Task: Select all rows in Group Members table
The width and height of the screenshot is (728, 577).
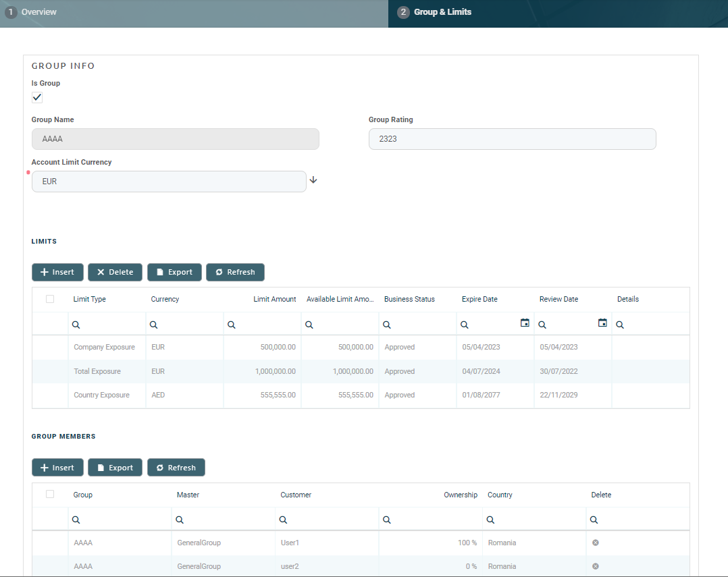Action: tap(50, 495)
